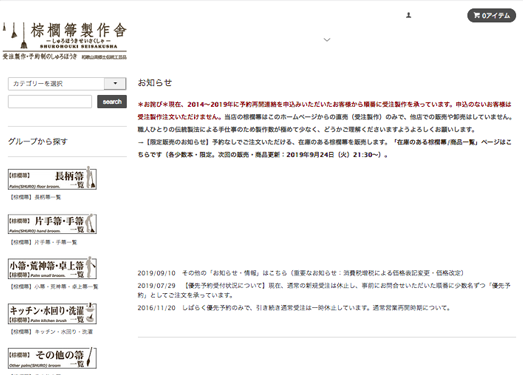Expand the header chevron dropdown
The height and width of the screenshot is (375, 523).
click(327, 40)
